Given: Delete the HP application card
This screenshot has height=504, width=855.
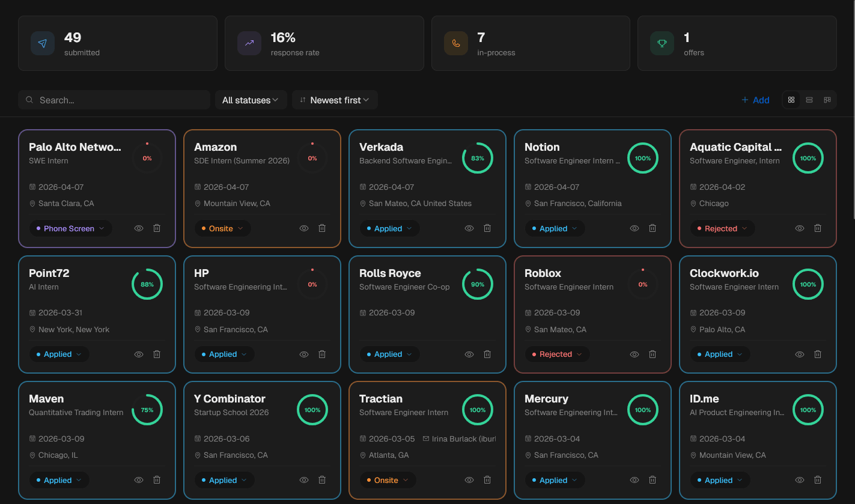Looking at the screenshot, I should 322,354.
